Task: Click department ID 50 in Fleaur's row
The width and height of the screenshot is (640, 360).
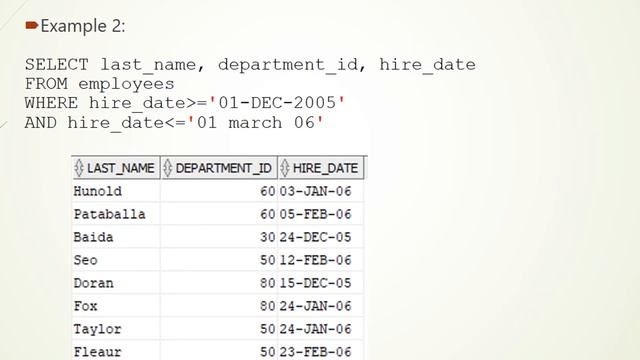Action: [x=268, y=352]
